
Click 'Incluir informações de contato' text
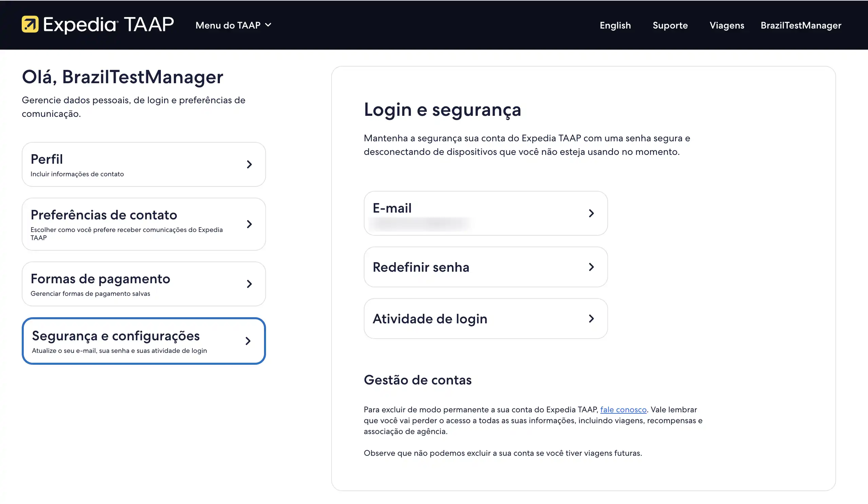tap(77, 174)
